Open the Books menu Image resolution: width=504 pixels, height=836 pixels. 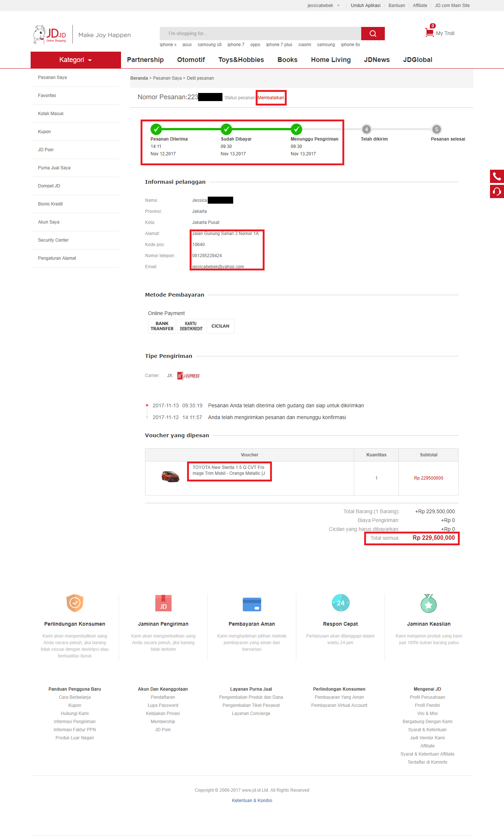click(287, 60)
